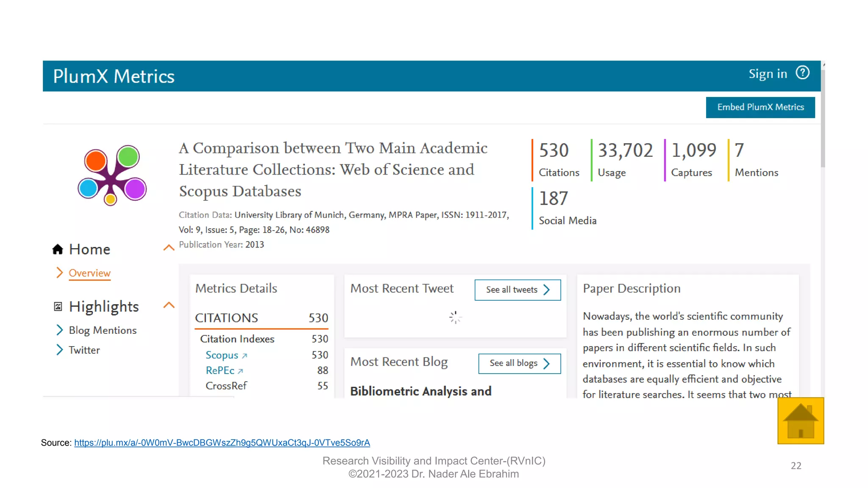Click the Highlights section icon

coord(58,306)
